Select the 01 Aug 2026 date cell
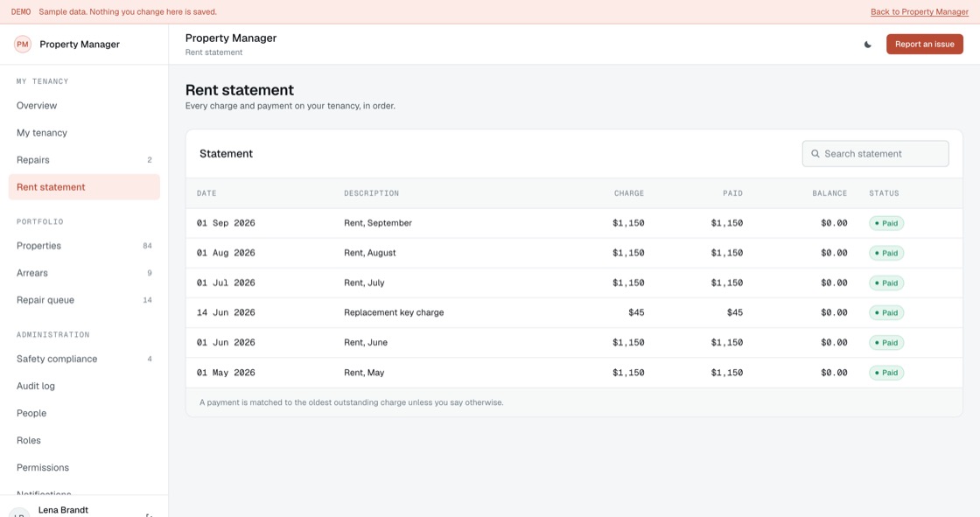 point(226,253)
